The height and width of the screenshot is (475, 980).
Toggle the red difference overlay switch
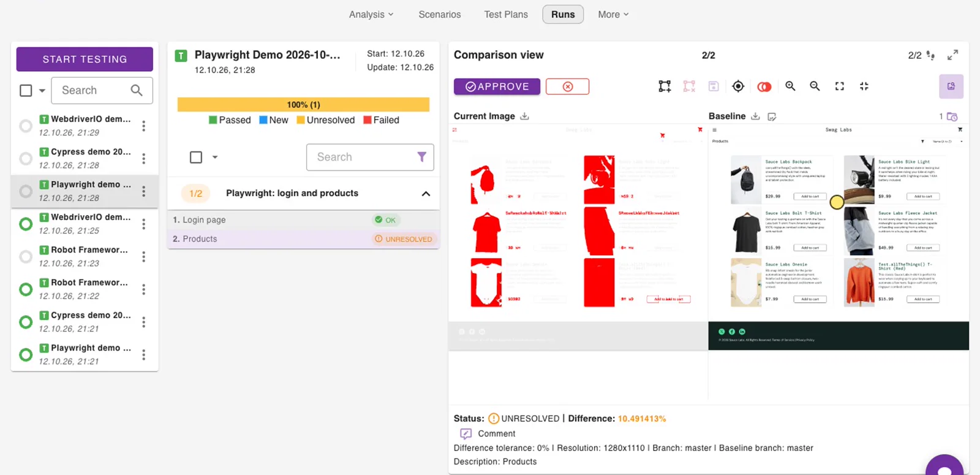(764, 86)
